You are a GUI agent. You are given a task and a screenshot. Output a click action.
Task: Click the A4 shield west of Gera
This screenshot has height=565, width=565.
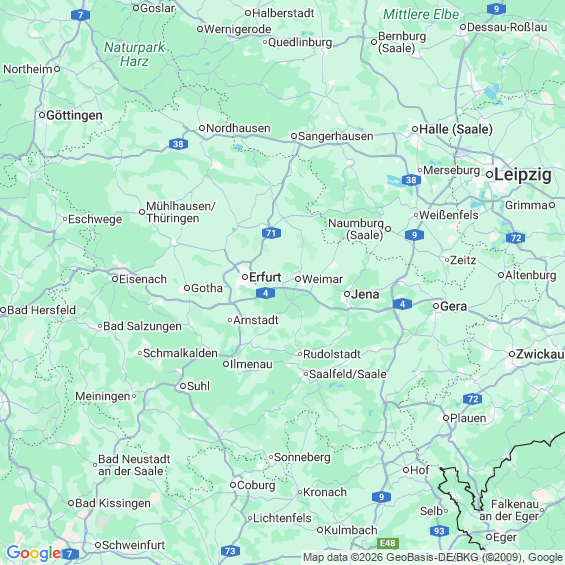[x=402, y=304]
